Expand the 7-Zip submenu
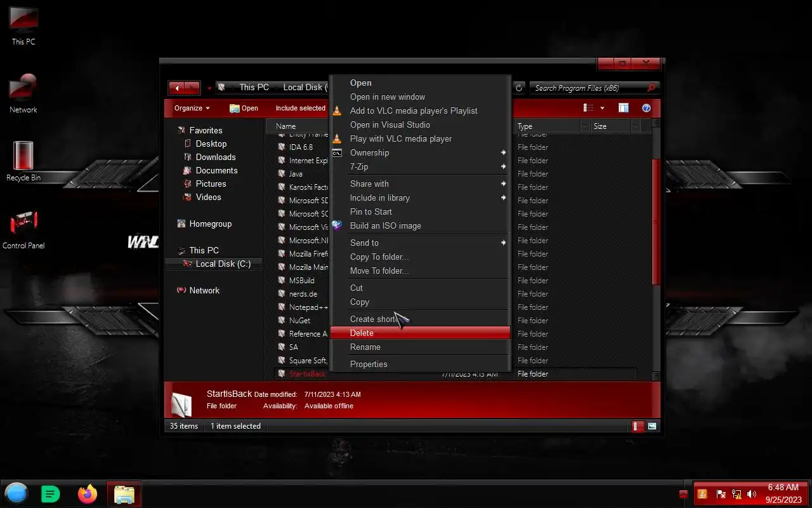The width and height of the screenshot is (812, 508). (421, 166)
